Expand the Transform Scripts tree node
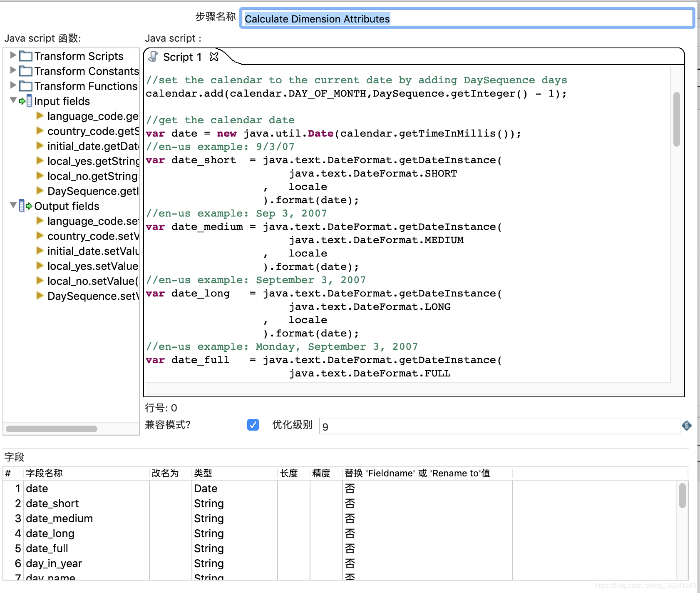 point(13,55)
